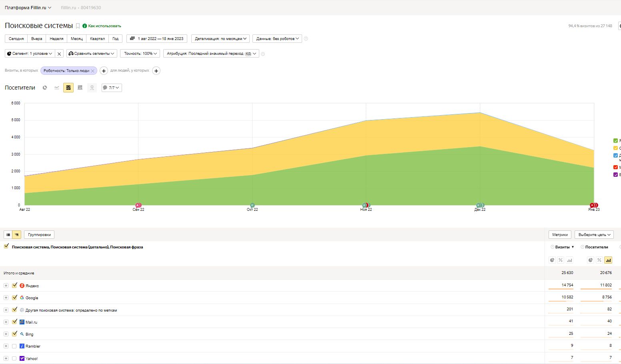Switch table to tree view

pyautogui.click(x=17, y=235)
